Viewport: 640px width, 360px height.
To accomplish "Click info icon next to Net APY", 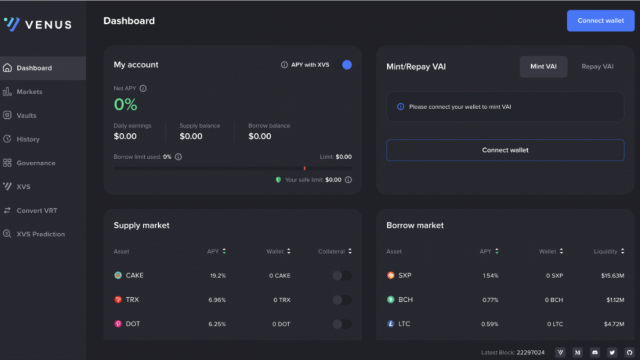I will pos(143,88).
